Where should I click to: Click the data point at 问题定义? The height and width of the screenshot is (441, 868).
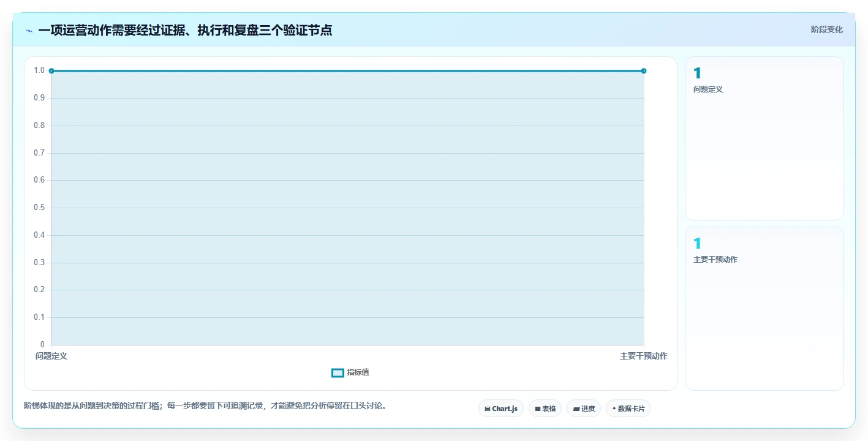click(51, 71)
